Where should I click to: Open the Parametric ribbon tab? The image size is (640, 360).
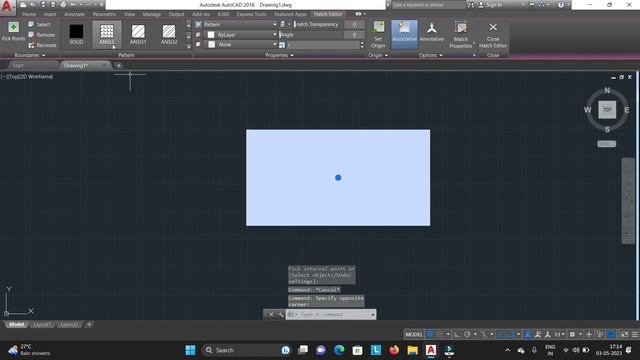(104, 14)
